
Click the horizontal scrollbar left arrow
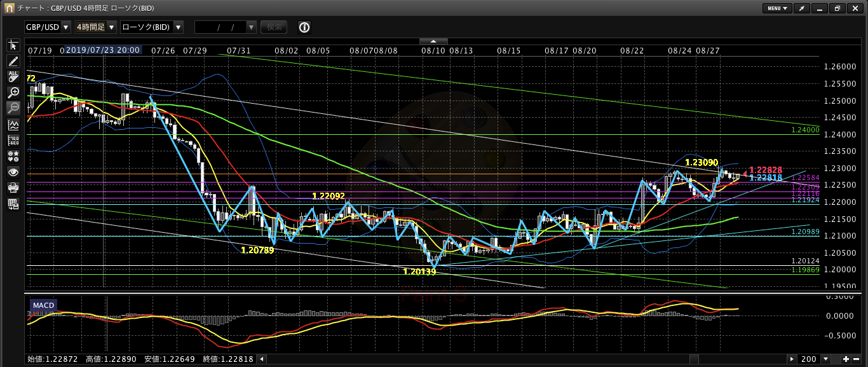click(x=263, y=359)
